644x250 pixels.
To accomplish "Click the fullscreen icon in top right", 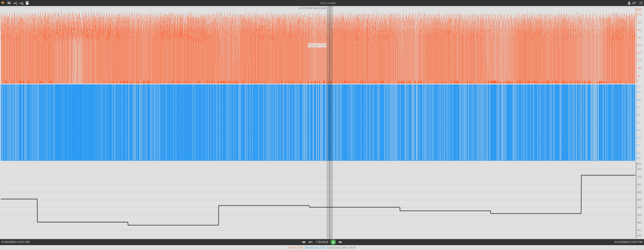I will pyautogui.click(x=641, y=3).
